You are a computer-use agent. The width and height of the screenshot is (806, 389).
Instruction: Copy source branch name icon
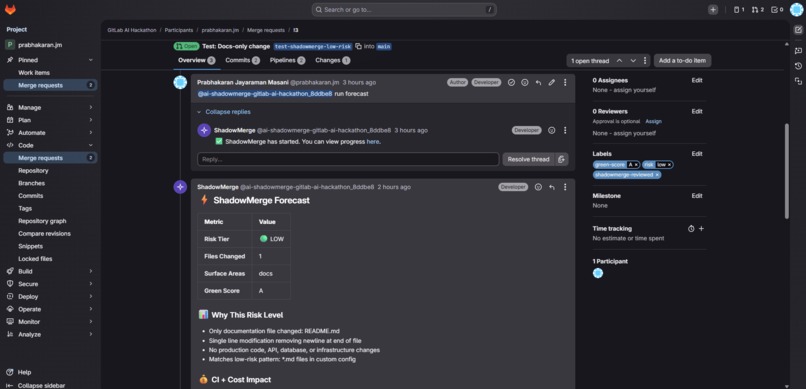pyautogui.click(x=358, y=46)
